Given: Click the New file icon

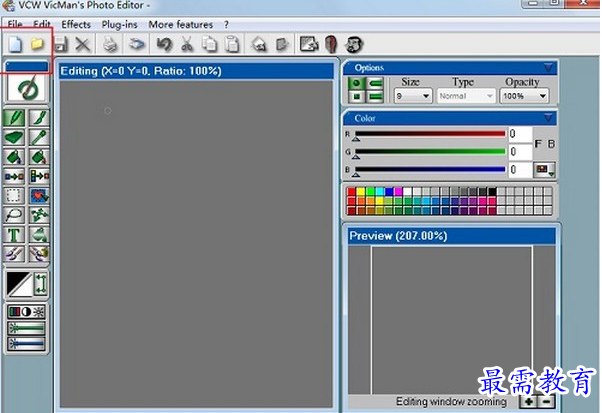Looking at the screenshot, I should pyautogui.click(x=15, y=44).
